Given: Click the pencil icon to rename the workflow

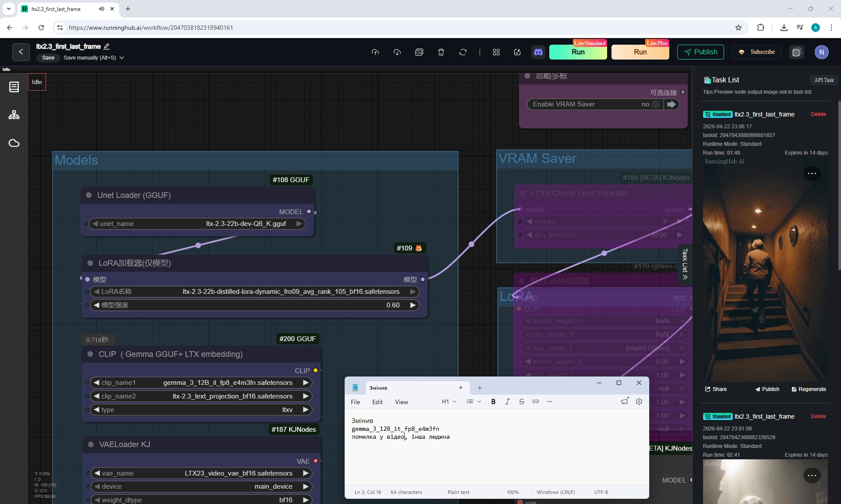Looking at the screenshot, I should pyautogui.click(x=106, y=46).
